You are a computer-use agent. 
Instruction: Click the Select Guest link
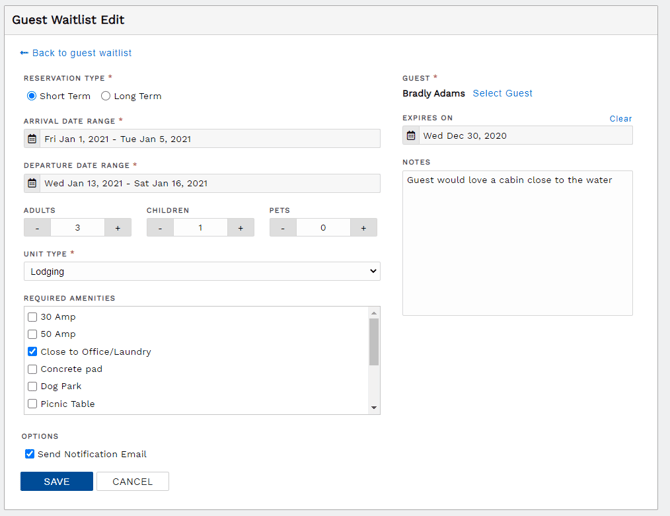coord(502,93)
